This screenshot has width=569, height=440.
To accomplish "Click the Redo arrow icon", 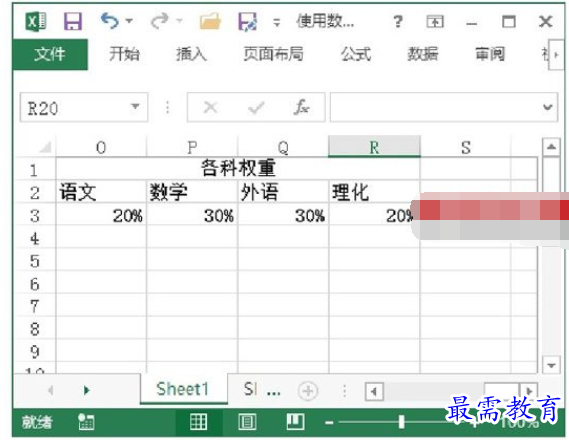I will [x=160, y=21].
